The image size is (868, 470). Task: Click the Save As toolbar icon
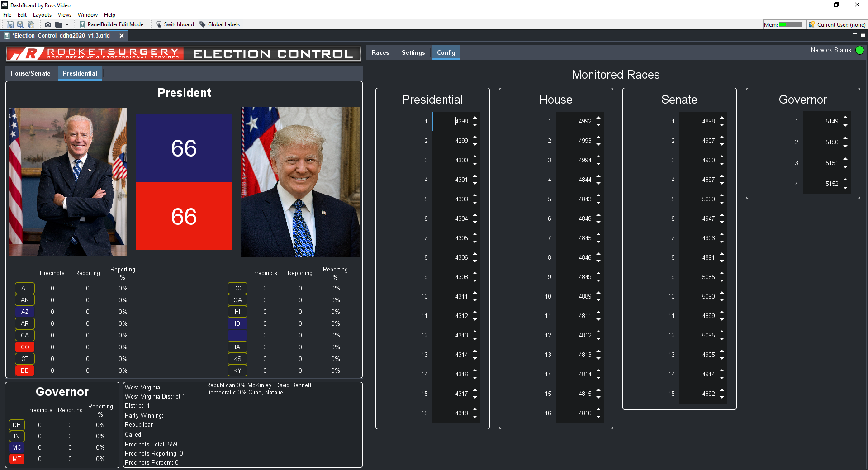pos(20,24)
